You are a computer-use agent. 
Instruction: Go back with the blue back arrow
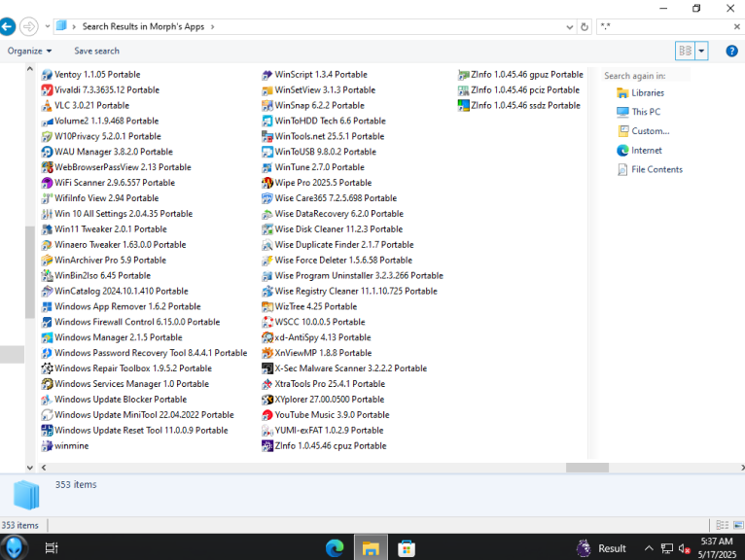(x=7, y=26)
